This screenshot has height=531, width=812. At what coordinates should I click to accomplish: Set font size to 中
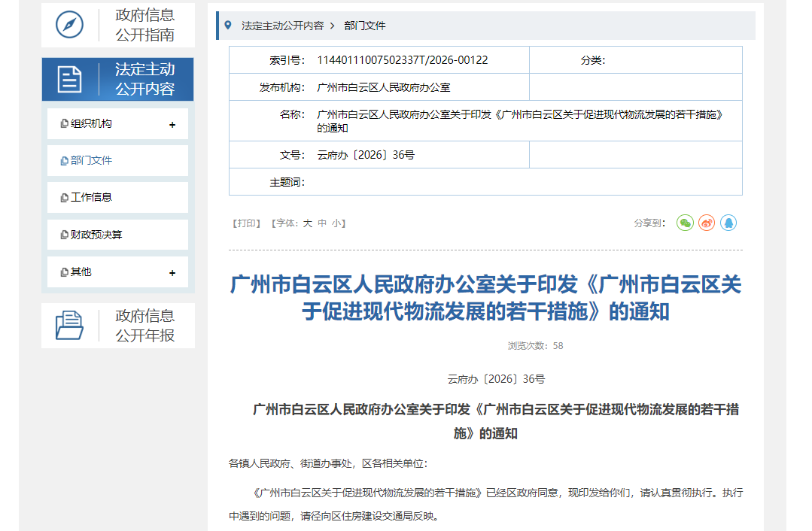[322, 223]
